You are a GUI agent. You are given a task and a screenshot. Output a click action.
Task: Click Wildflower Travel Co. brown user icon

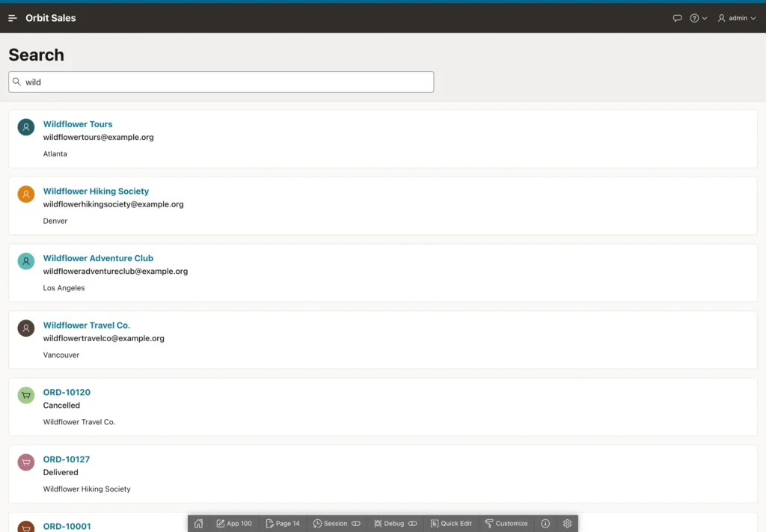pos(26,328)
